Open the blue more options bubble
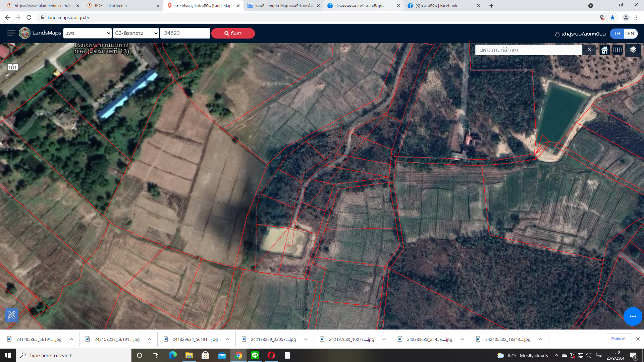This screenshot has height=362, width=644. pyautogui.click(x=633, y=316)
